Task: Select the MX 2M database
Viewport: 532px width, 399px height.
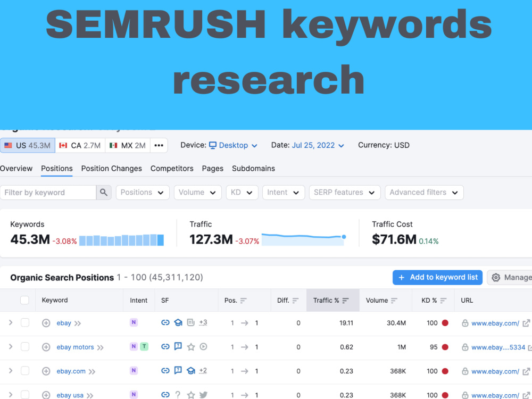Action: pyautogui.click(x=128, y=145)
